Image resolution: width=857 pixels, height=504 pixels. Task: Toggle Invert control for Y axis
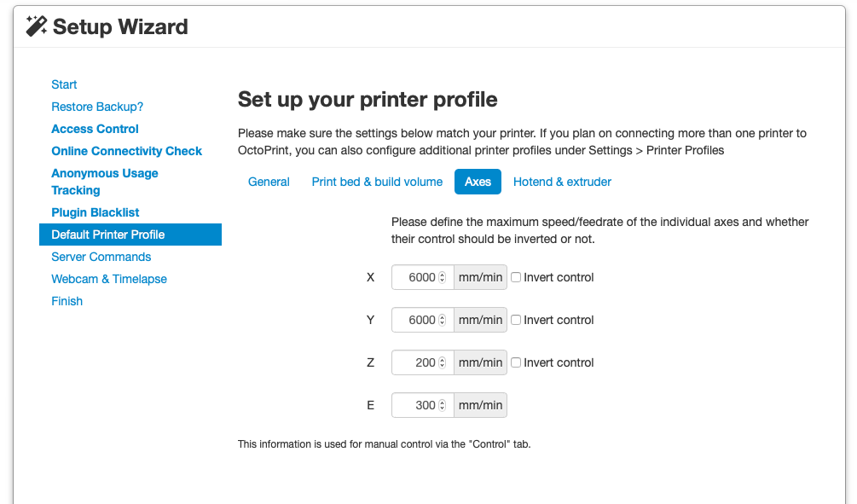[x=516, y=320]
